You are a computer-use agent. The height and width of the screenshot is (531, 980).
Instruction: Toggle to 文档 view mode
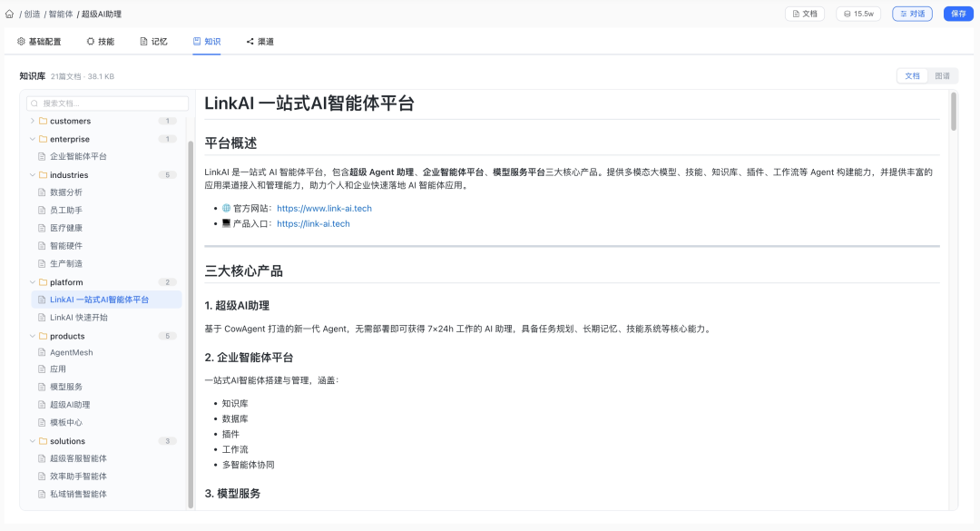[x=913, y=75]
